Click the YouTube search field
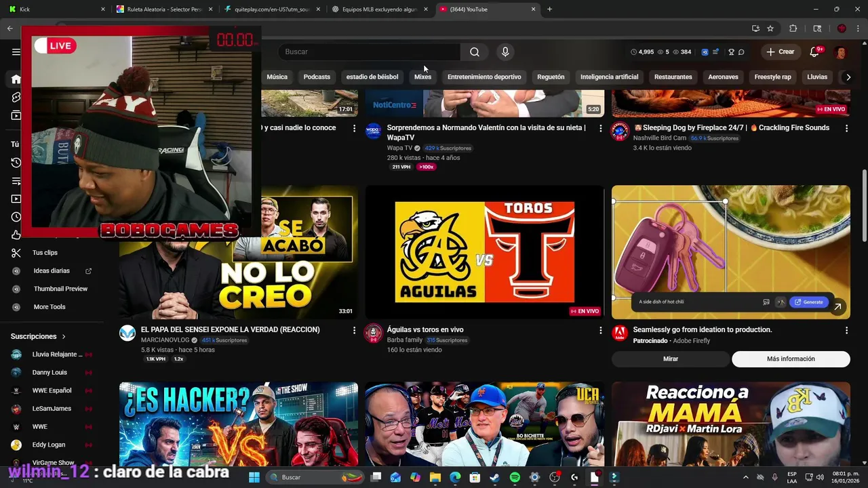The height and width of the screenshot is (488, 868). [370, 52]
